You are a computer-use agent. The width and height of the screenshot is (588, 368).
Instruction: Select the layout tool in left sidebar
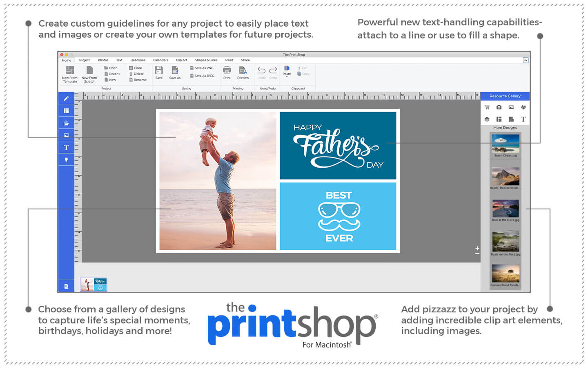click(x=66, y=110)
